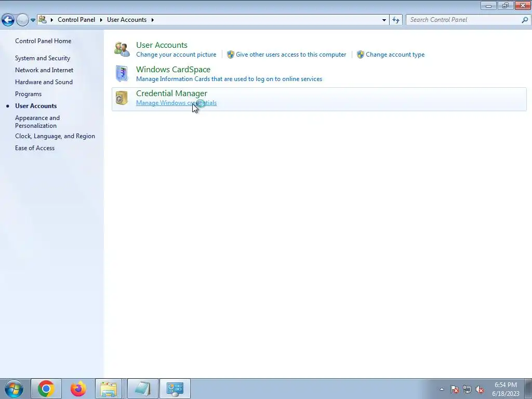Click the muted volume tray icon
This screenshot has height=399, width=532.
[480, 389]
